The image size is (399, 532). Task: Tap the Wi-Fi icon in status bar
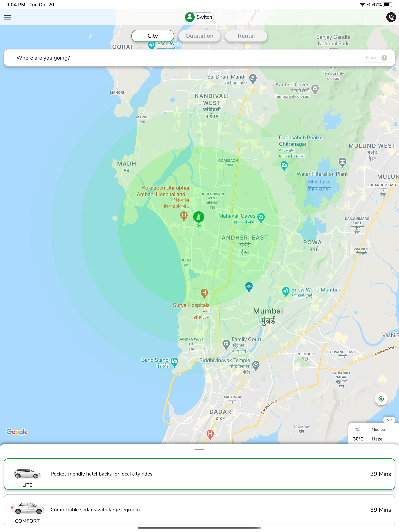click(x=362, y=4)
